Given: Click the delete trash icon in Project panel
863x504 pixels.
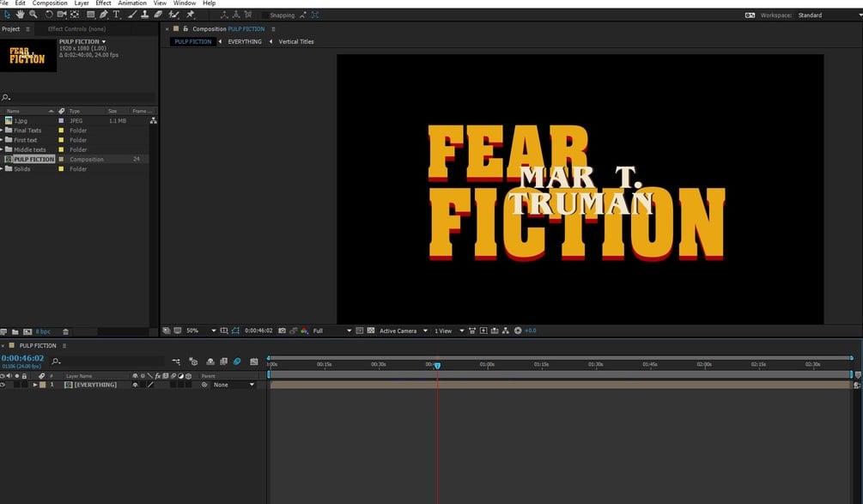Looking at the screenshot, I should [x=65, y=331].
